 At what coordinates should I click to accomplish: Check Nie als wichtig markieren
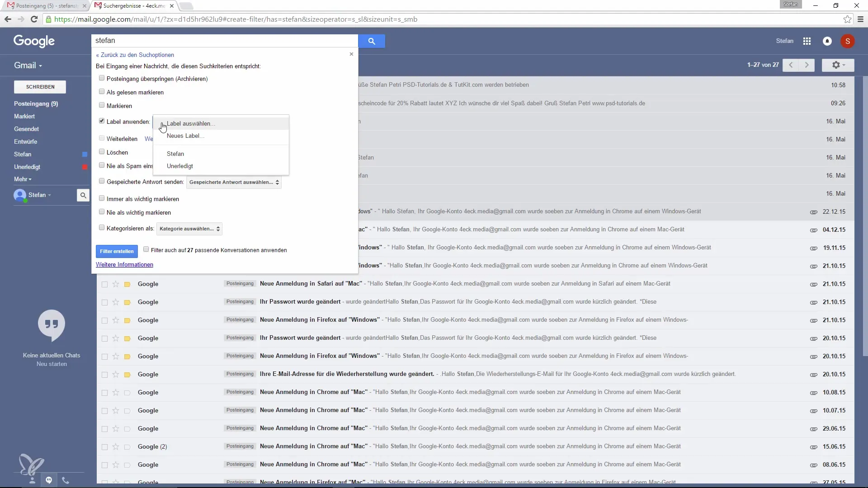click(x=102, y=212)
